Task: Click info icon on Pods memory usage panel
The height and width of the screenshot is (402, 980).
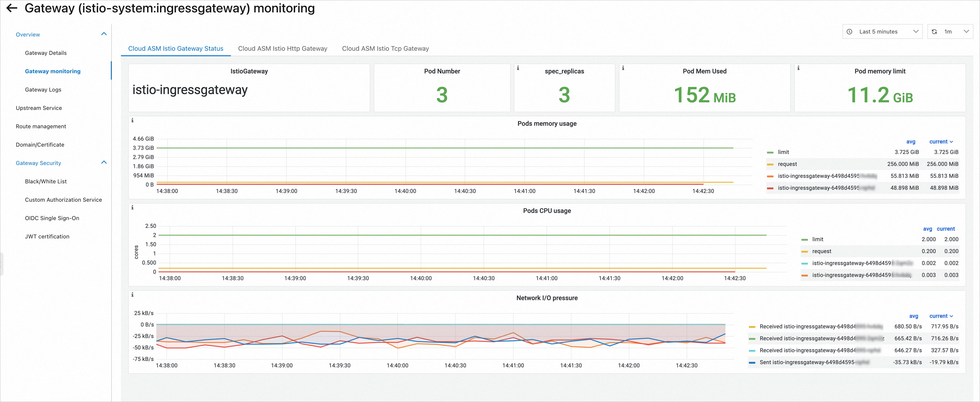Action: [132, 120]
